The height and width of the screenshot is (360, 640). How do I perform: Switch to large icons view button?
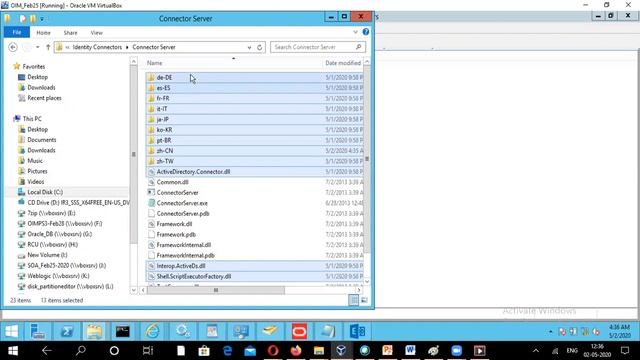(364, 300)
